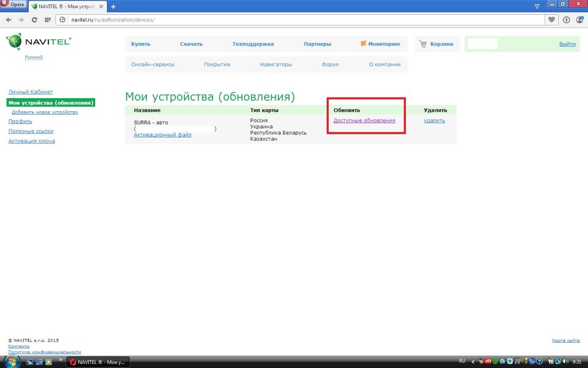Select Мои устройства (обновления) sidebar item
588x368 pixels.
coord(51,102)
